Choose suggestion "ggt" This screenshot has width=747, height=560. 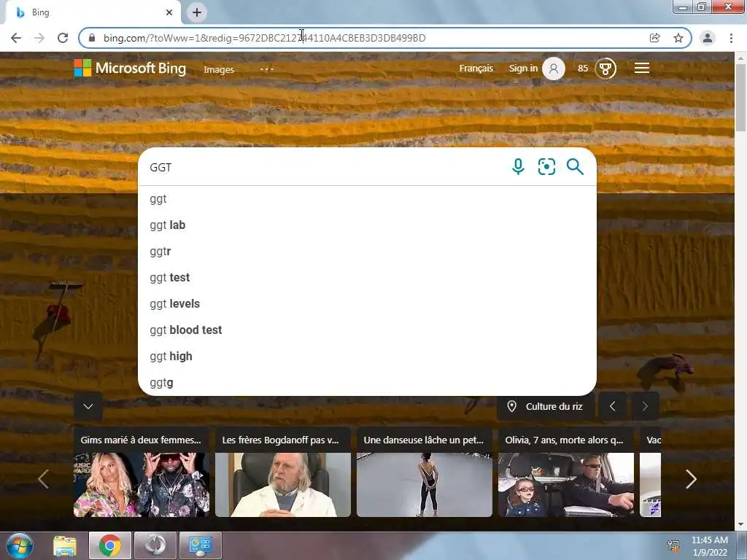(x=367, y=199)
